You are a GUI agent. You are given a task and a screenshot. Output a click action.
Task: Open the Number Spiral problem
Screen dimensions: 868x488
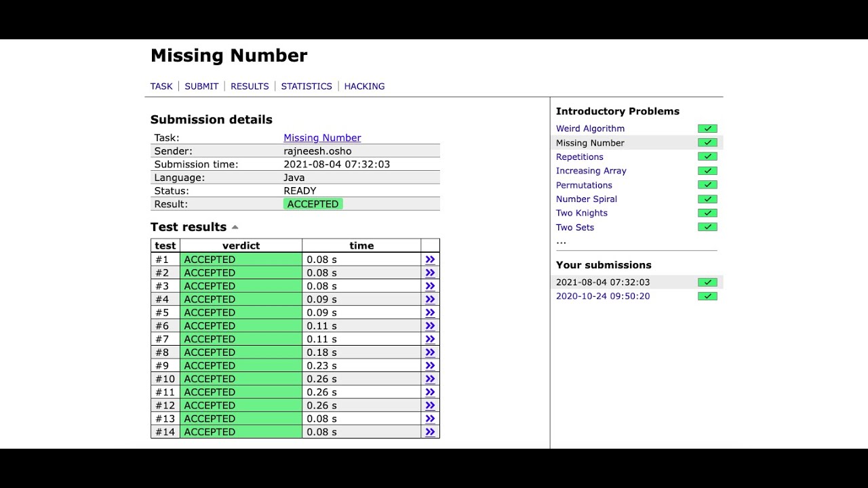[x=587, y=199]
